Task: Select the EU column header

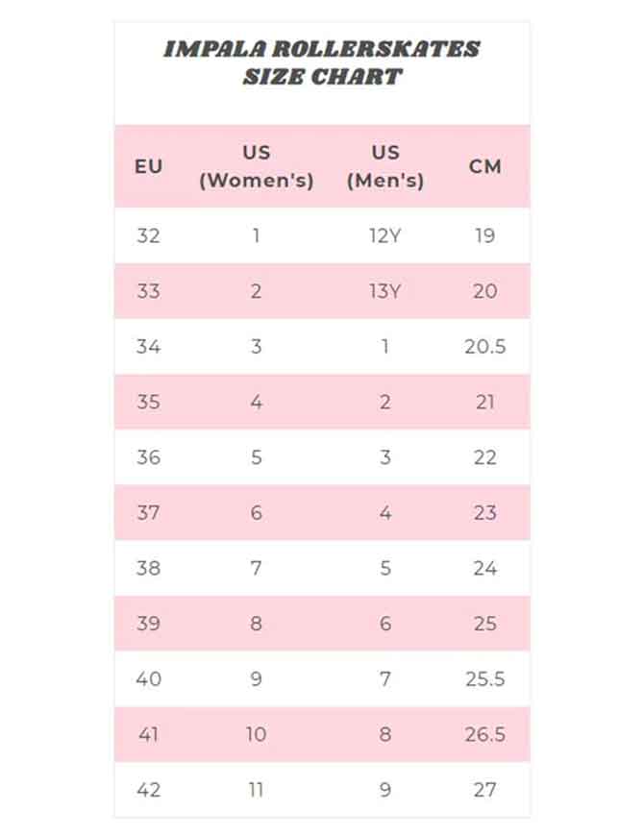Action: click(148, 166)
